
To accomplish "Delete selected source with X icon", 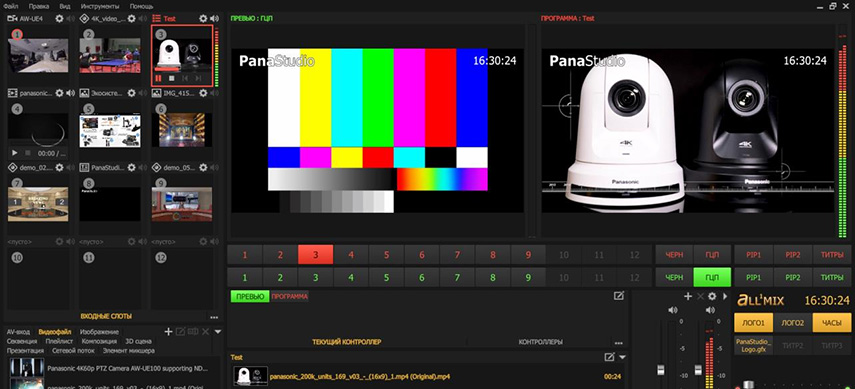I will click(x=206, y=331).
